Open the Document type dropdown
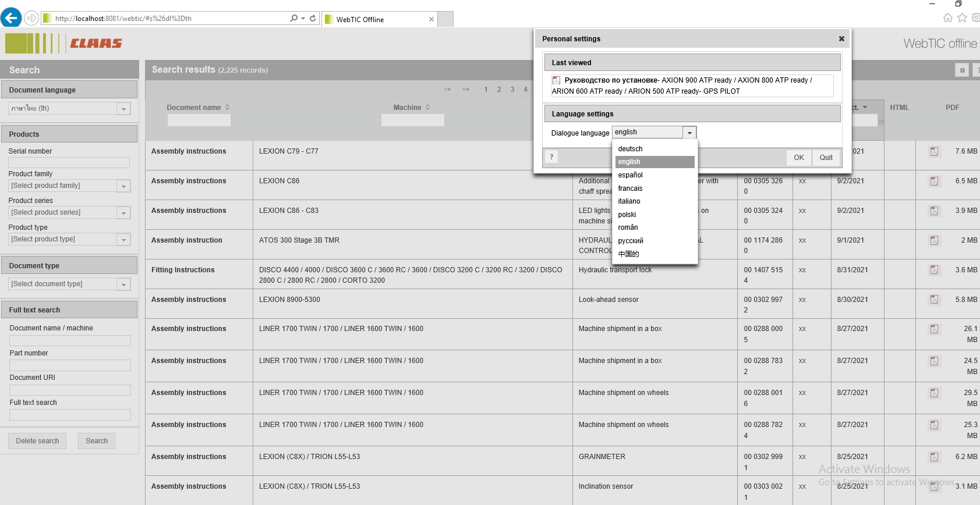The height and width of the screenshot is (505, 980). (123, 284)
